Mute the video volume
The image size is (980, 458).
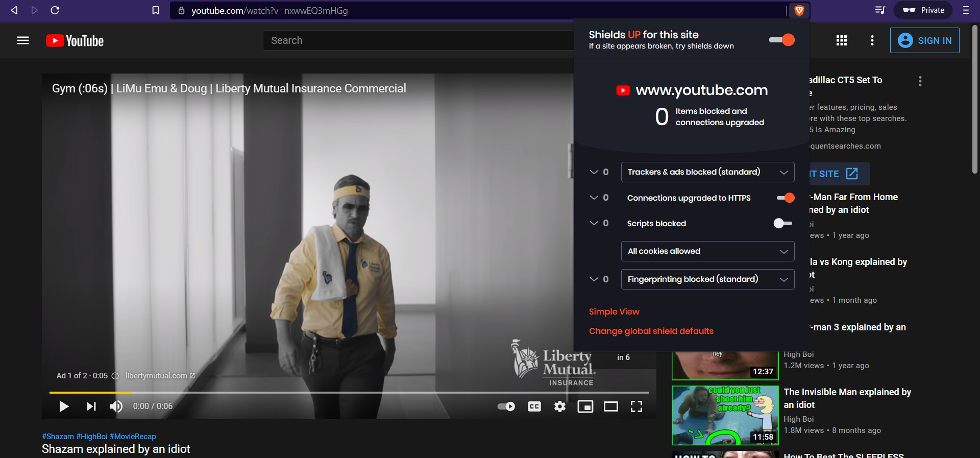point(116,406)
